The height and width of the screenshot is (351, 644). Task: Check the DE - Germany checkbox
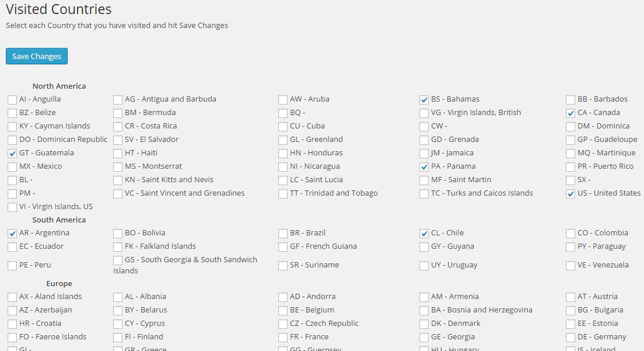(x=570, y=338)
